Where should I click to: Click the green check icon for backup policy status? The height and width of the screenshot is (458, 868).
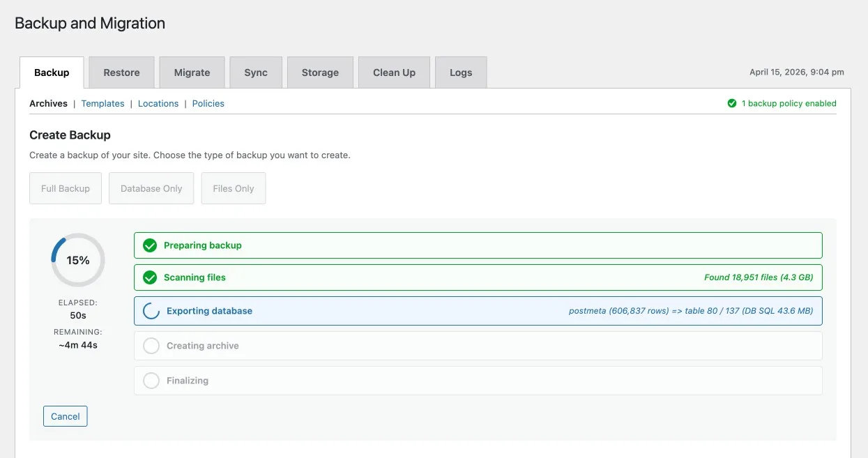point(732,103)
